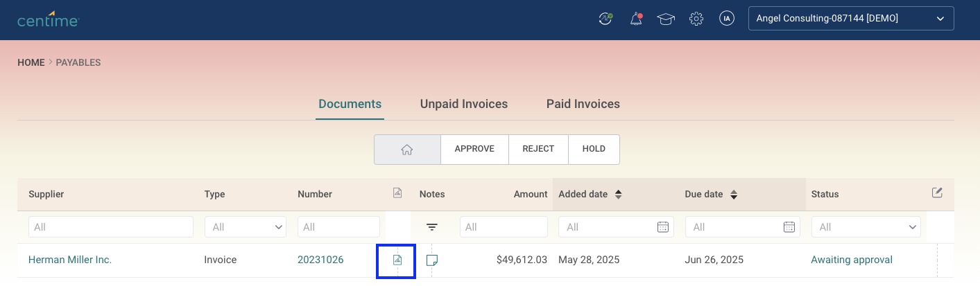Click the Invoice type cell
Viewport: 980px width, 286px height.
pyautogui.click(x=221, y=260)
